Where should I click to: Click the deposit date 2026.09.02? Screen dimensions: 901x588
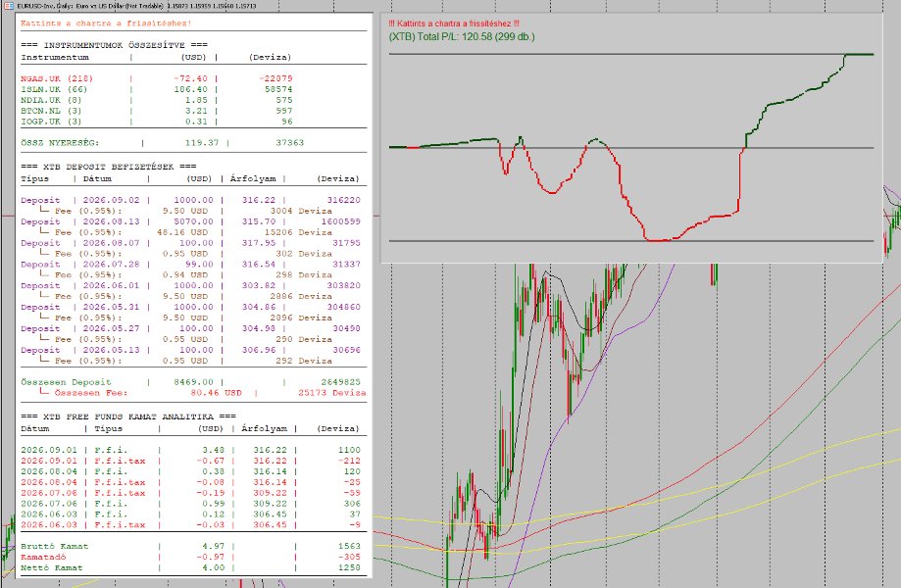[x=111, y=200]
